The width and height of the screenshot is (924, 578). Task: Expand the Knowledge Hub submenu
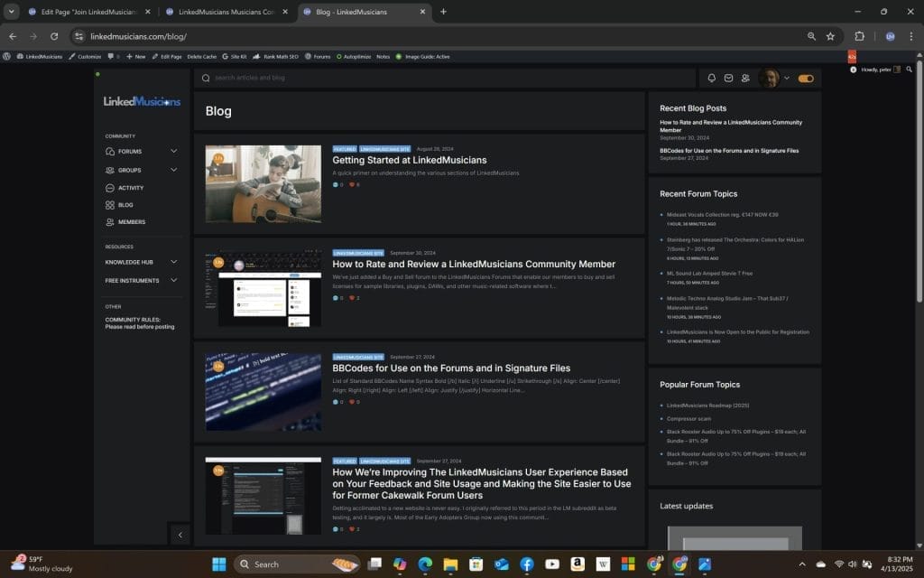coord(173,262)
